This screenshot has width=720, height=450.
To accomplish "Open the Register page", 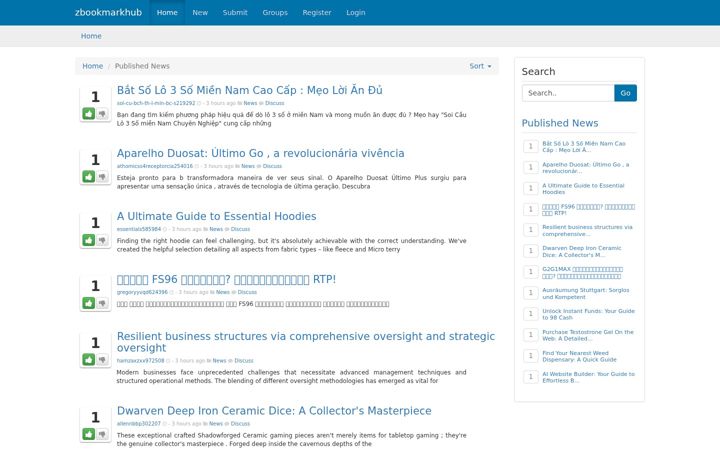I will click(x=317, y=12).
